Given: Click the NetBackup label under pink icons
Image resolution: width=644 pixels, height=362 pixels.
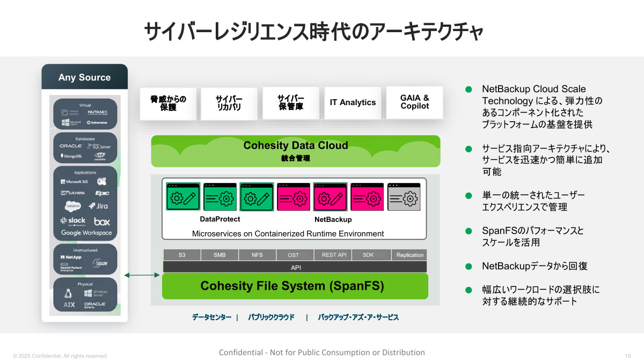Looking at the screenshot, I should pos(333,219).
